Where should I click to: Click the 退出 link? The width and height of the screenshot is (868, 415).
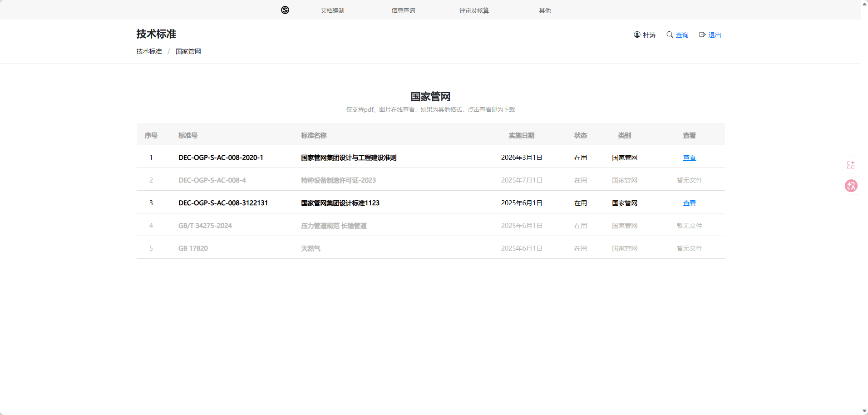click(x=715, y=35)
